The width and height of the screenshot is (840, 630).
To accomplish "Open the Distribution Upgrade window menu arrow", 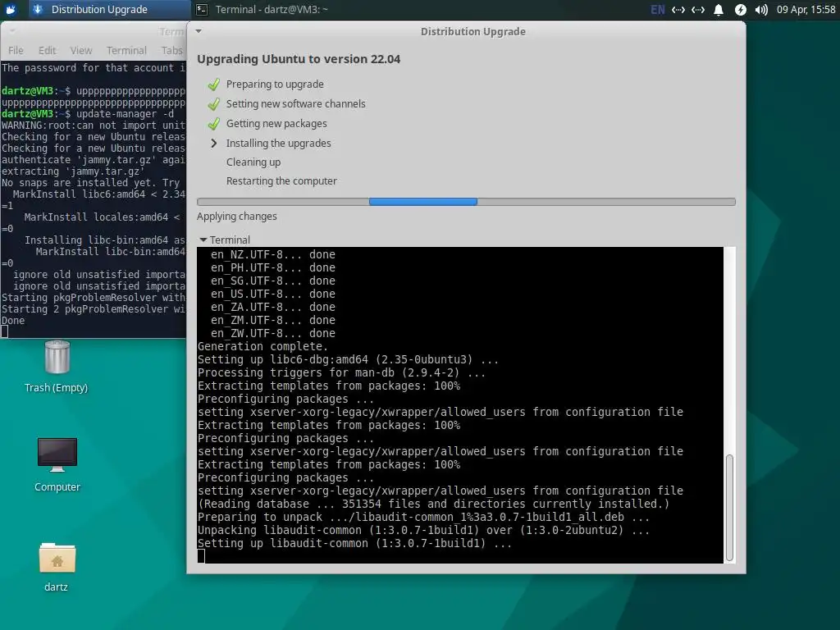I will pyautogui.click(x=199, y=31).
